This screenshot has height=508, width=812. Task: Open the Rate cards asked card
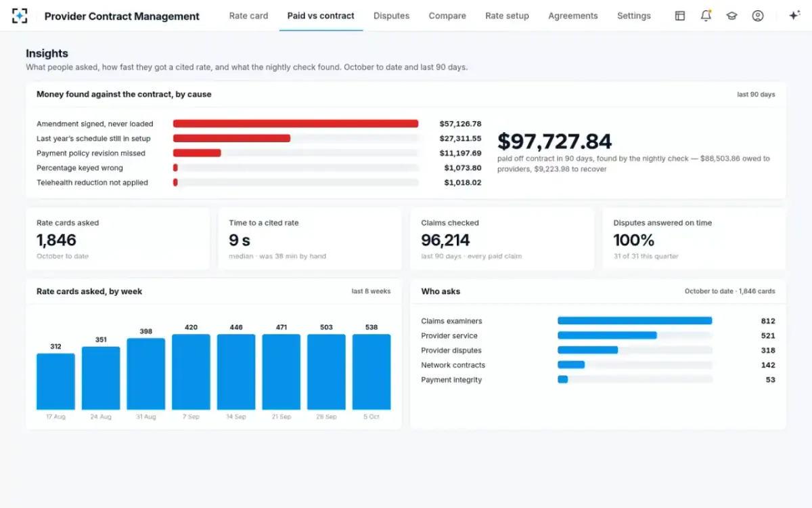tap(118, 239)
